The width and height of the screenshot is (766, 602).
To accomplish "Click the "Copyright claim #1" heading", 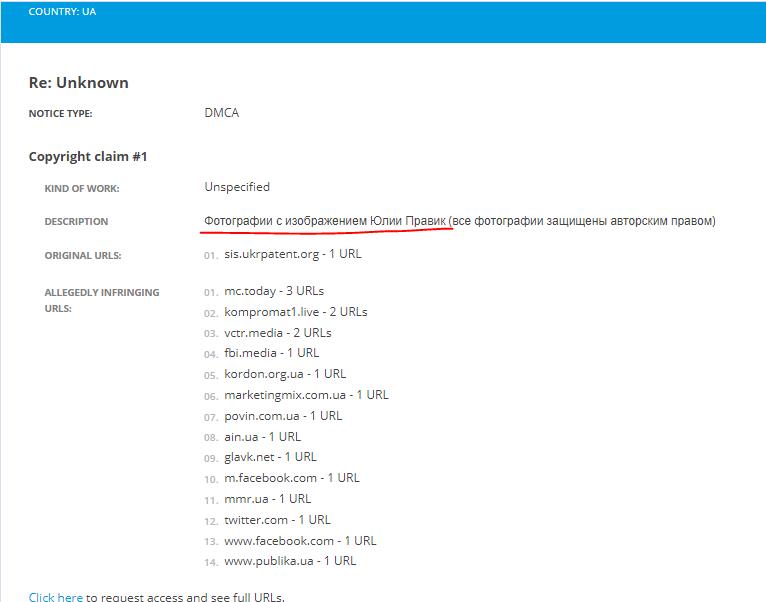I will 88,157.
